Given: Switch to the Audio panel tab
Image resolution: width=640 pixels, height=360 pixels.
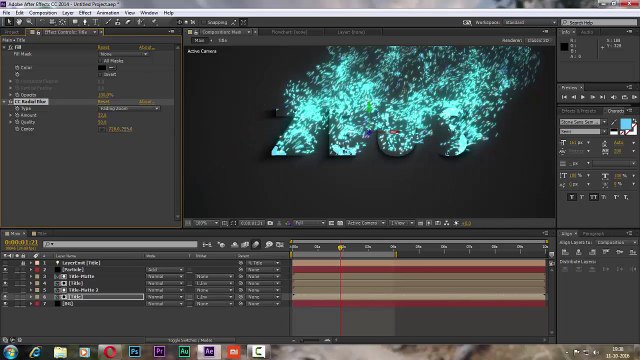Looking at the screenshot, I should pyautogui.click(x=587, y=32).
